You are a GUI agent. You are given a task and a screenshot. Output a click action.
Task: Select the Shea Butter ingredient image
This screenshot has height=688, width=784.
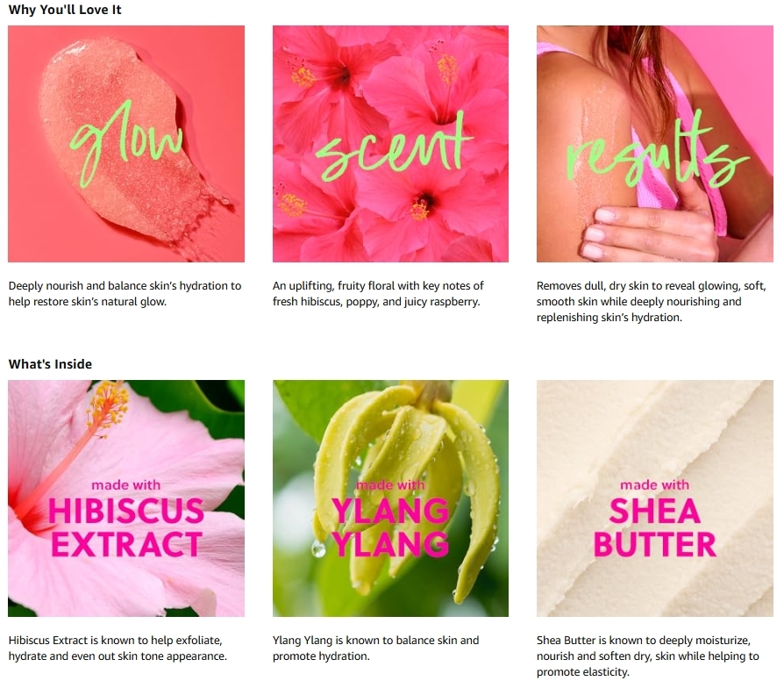pyautogui.click(x=655, y=498)
